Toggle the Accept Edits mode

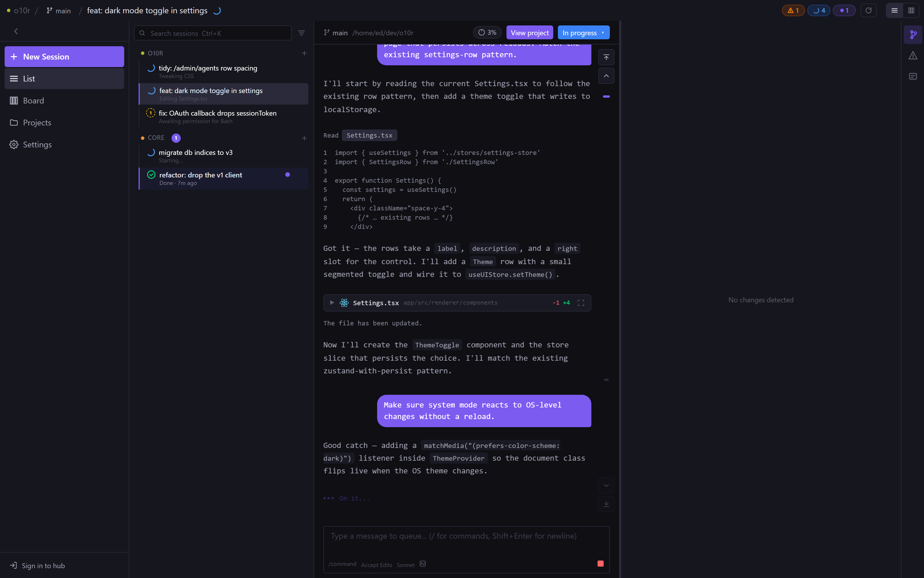[377, 565]
